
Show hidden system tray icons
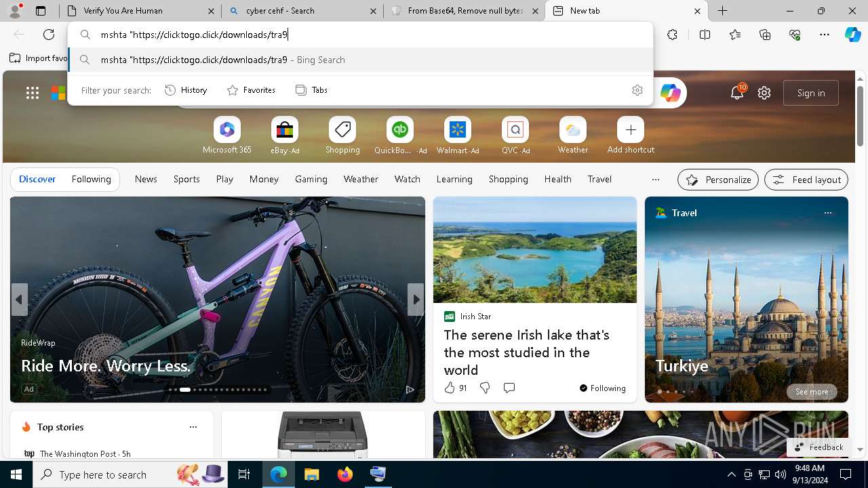[731, 474]
